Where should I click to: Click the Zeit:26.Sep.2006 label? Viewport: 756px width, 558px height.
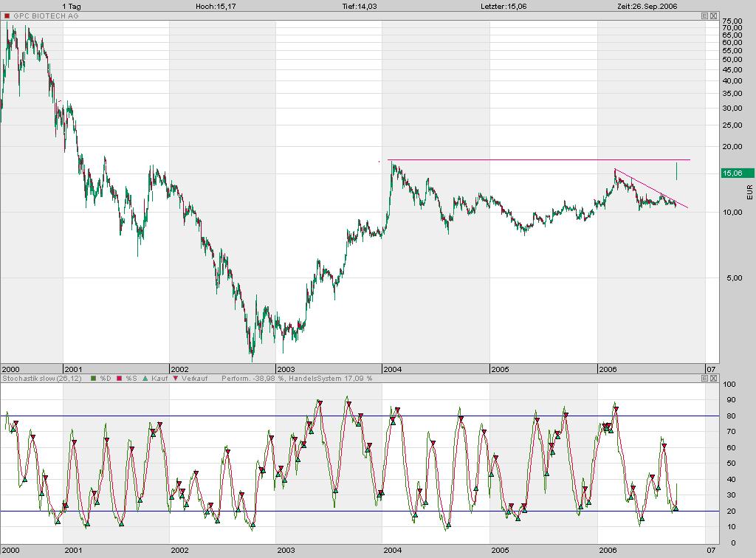point(647,6)
